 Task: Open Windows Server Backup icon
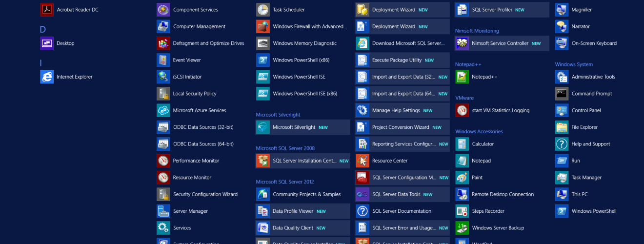(x=462, y=228)
